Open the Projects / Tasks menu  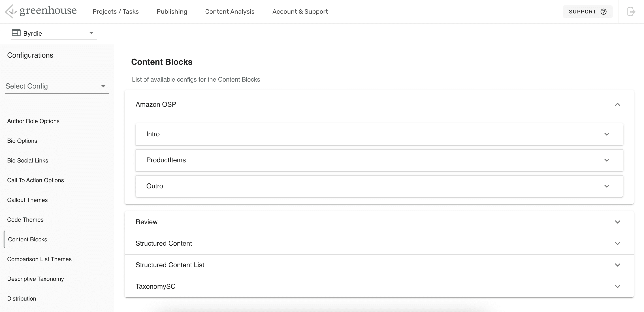[x=115, y=11]
